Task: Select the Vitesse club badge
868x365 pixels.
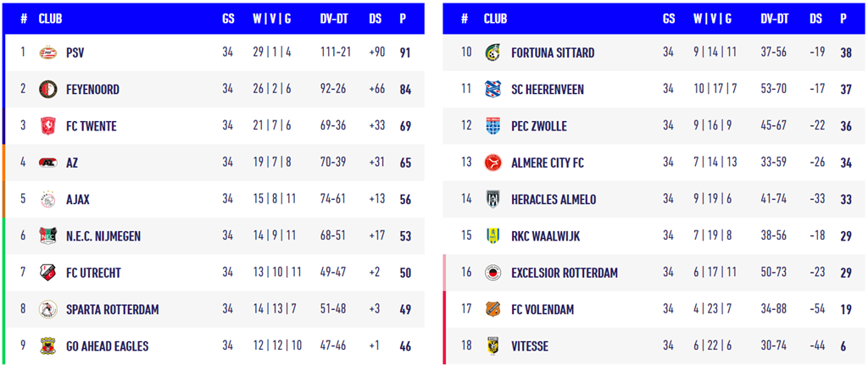Action: [492, 346]
